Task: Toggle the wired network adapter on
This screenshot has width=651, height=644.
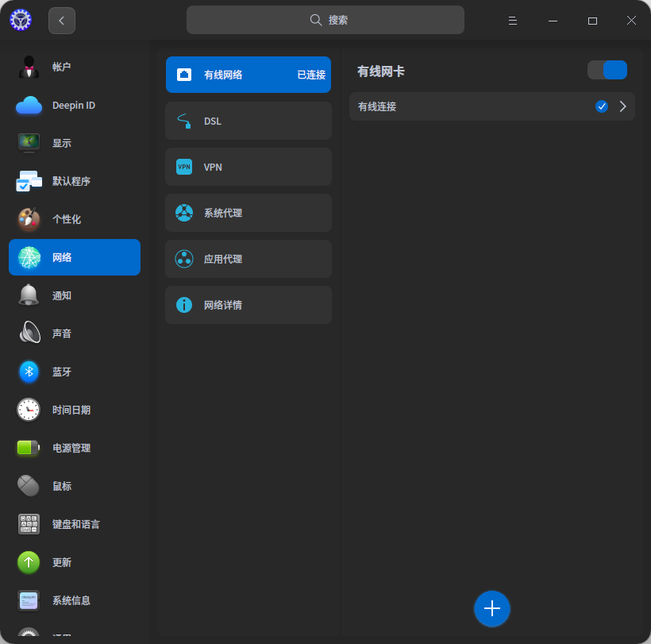Action: pos(607,70)
